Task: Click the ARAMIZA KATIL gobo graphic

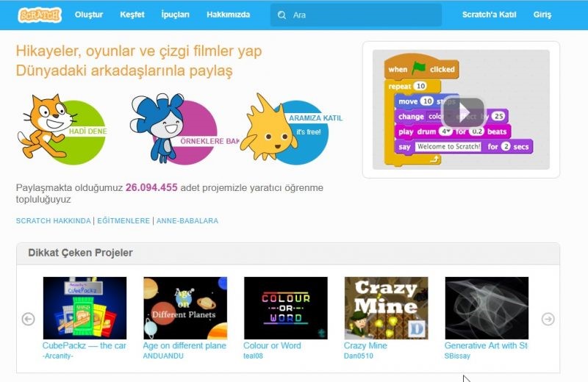Action: click(x=292, y=129)
